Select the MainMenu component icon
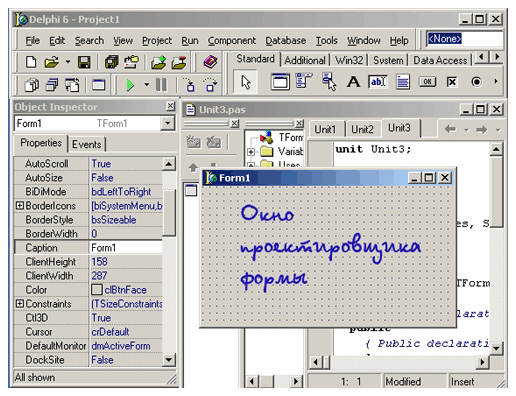 [x=303, y=81]
